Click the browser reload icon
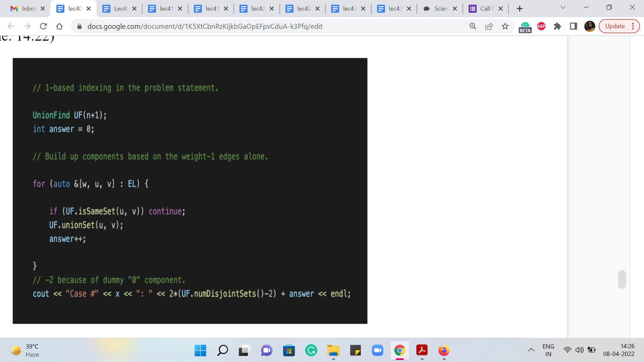Screen dimensions: 644x362 43,26
